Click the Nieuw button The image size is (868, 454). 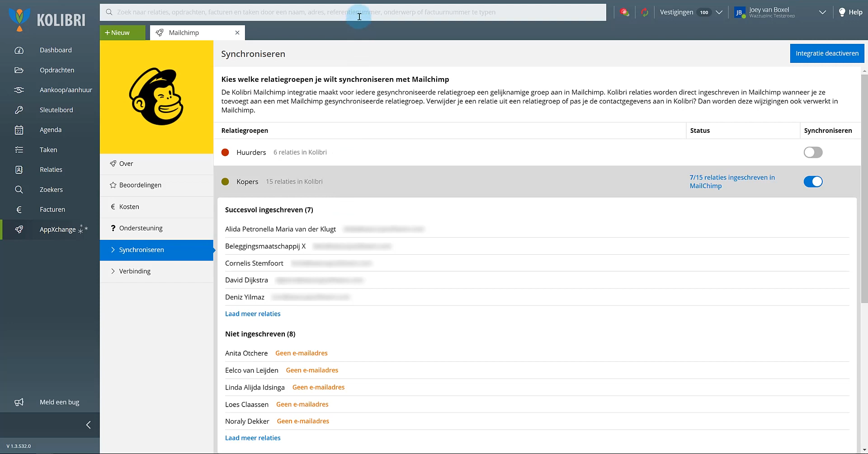click(123, 33)
